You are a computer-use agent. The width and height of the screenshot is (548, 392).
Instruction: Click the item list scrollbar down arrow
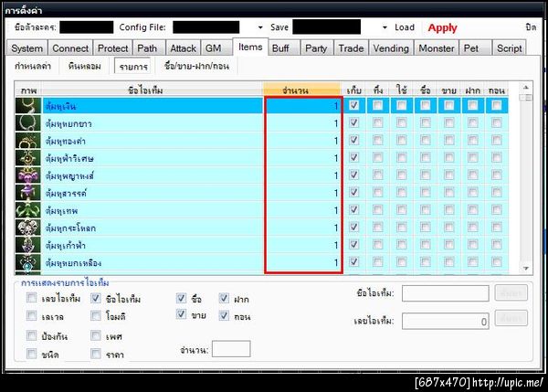526,269
